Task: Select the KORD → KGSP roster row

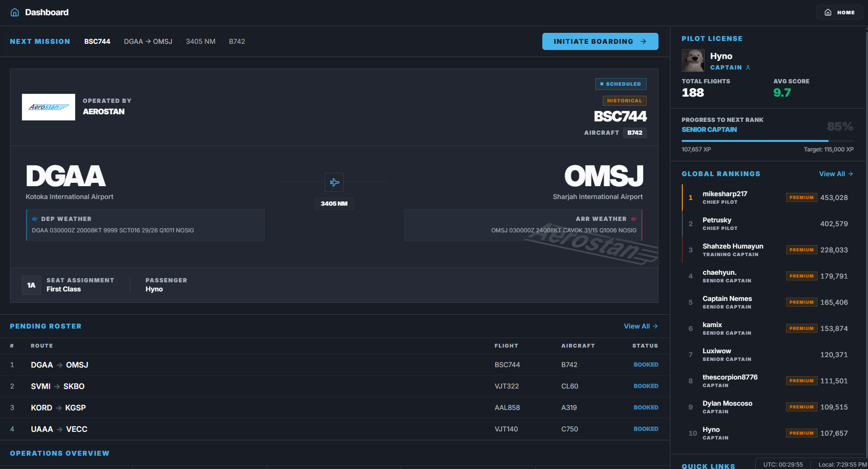Action: pos(335,408)
